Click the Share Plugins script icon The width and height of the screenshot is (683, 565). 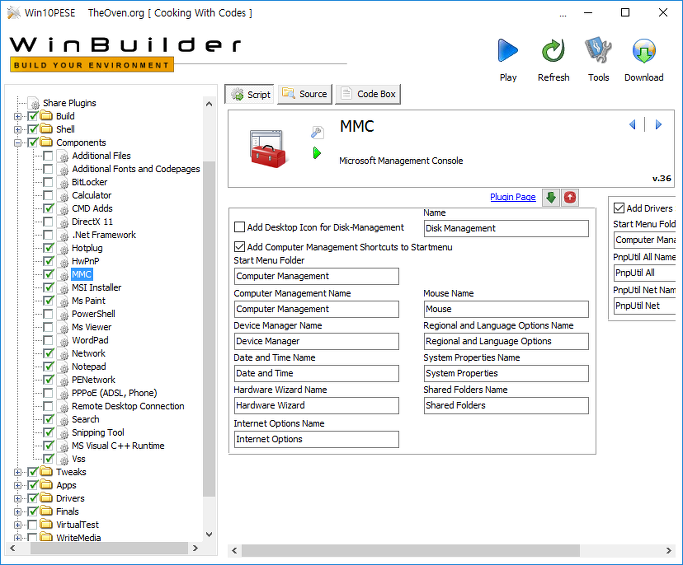click(x=34, y=103)
